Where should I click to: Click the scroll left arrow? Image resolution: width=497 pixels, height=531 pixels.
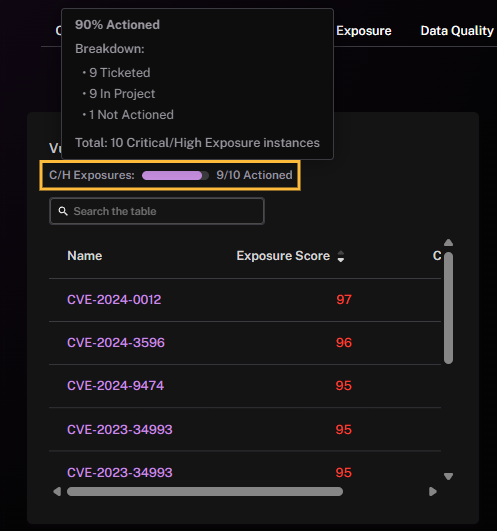click(x=57, y=491)
